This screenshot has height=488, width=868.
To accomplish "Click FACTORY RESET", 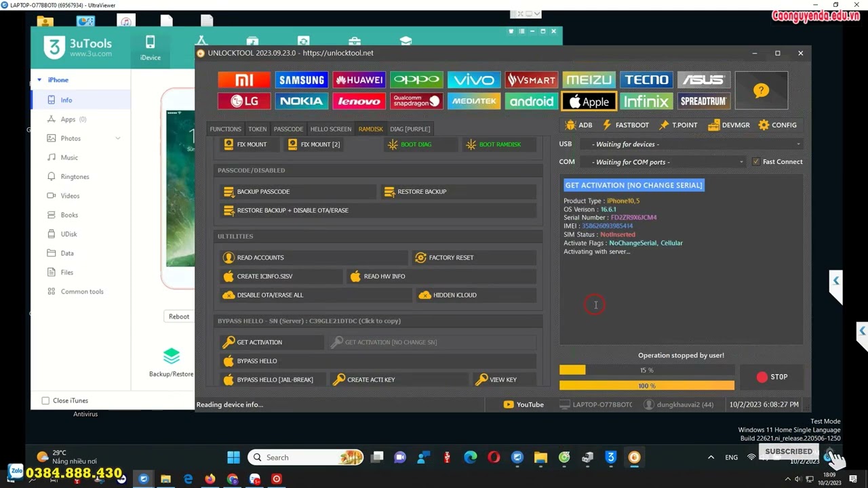I will tap(474, 258).
